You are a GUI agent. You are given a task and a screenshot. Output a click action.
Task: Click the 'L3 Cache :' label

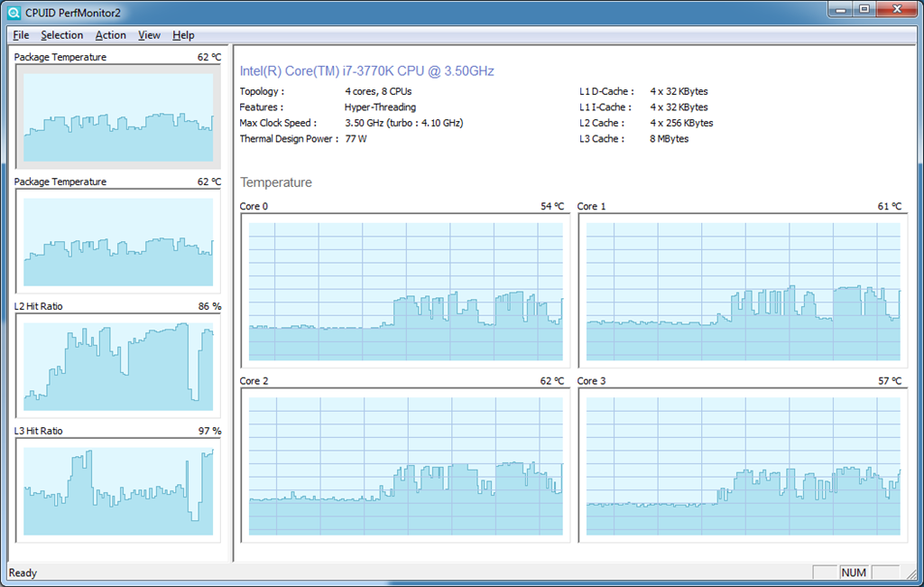tap(602, 139)
